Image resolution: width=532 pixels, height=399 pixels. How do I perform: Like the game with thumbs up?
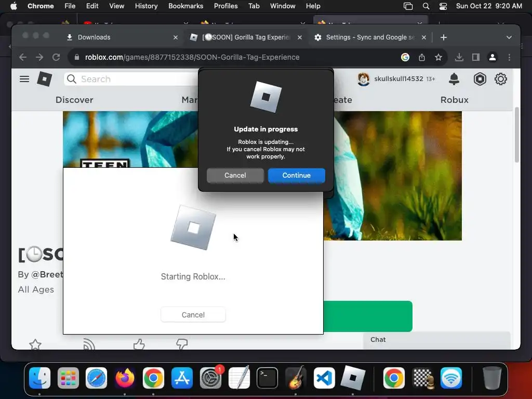(x=139, y=344)
